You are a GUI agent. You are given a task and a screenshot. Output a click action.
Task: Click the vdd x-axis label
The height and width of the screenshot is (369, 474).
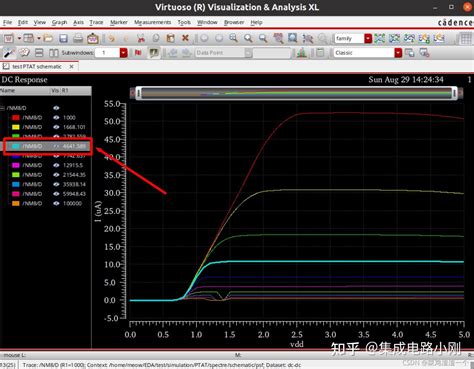click(297, 344)
